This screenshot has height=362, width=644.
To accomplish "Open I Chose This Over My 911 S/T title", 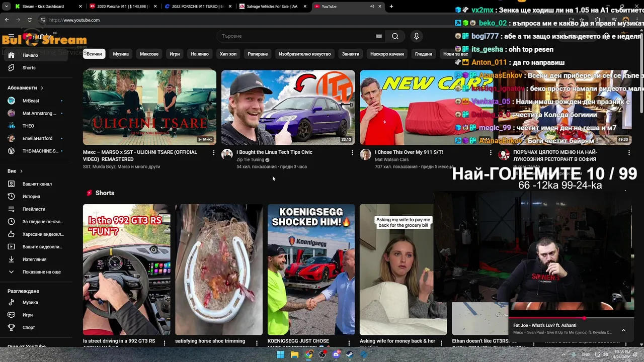I will coord(409,152).
